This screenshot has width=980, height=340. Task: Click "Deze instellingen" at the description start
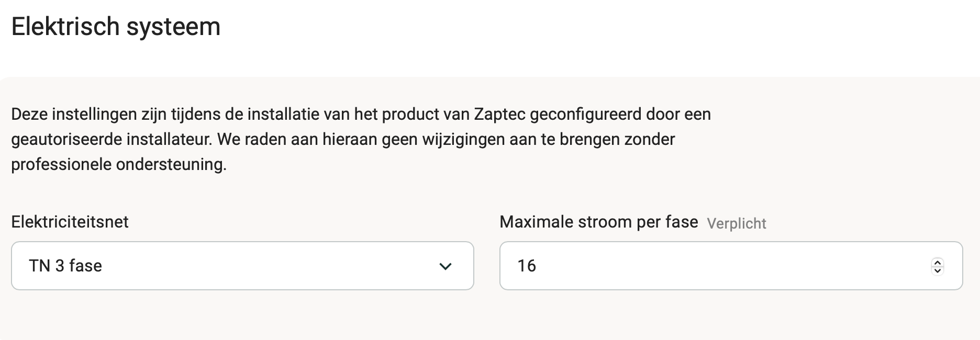click(x=74, y=114)
